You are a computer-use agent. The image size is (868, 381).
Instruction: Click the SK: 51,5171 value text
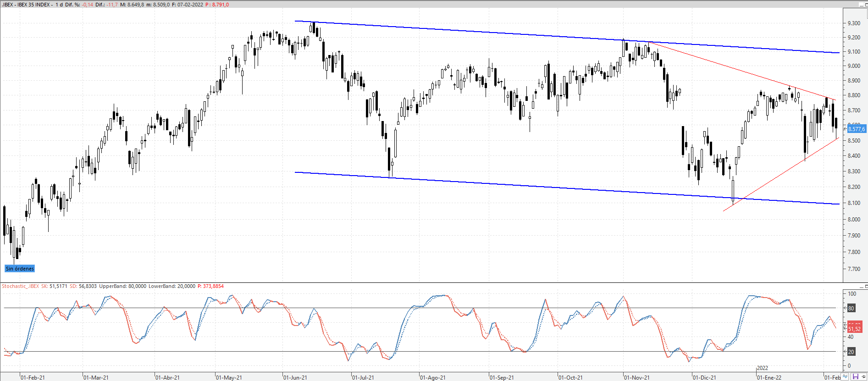point(54,286)
